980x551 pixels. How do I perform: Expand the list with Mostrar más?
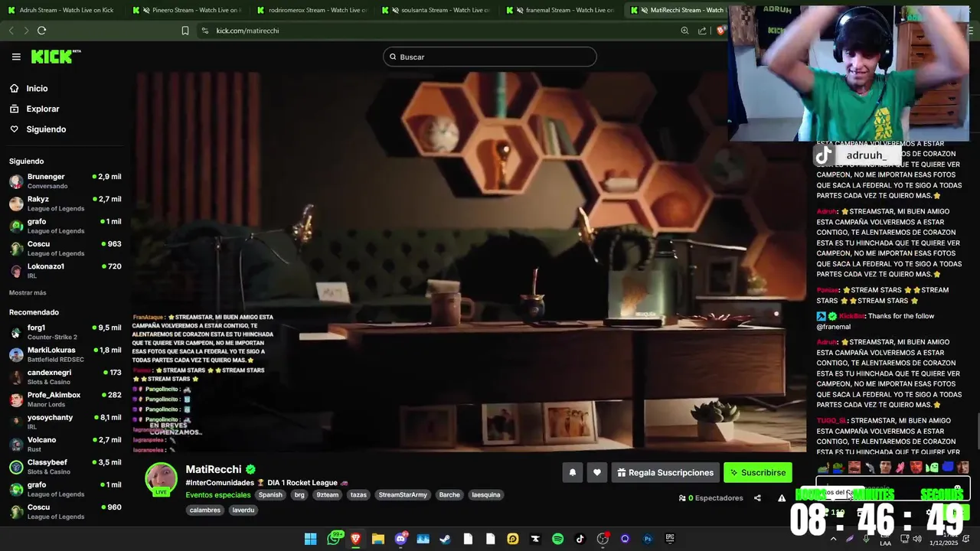coord(28,293)
